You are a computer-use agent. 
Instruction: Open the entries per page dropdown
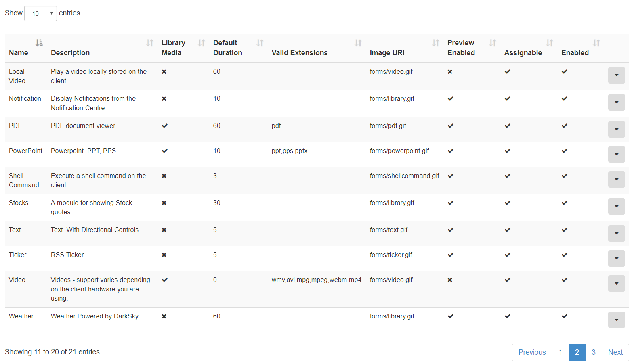[40, 13]
